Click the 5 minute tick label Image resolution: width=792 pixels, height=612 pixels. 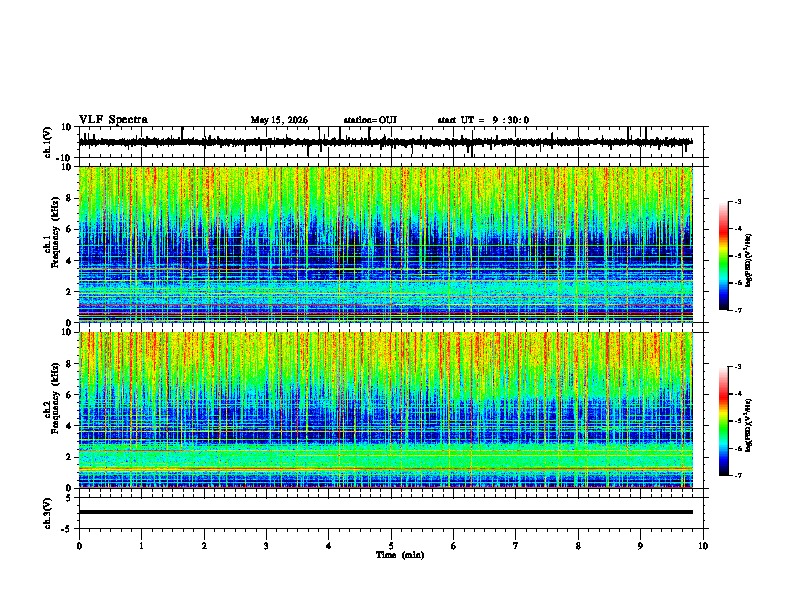(391, 546)
